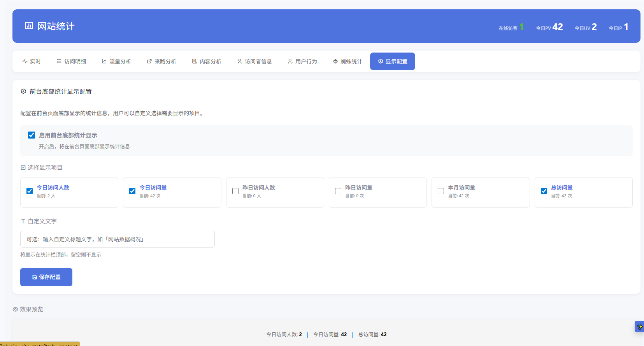Click 网站统计 header title
The width and height of the screenshot is (644, 346).
tap(56, 26)
